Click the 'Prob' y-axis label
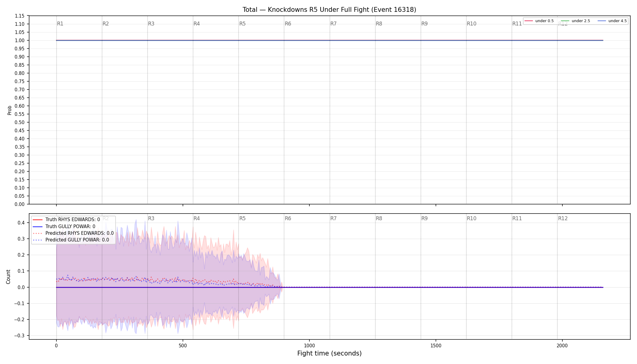Image resolution: width=637 pixels, height=364 pixels. [9, 110]
